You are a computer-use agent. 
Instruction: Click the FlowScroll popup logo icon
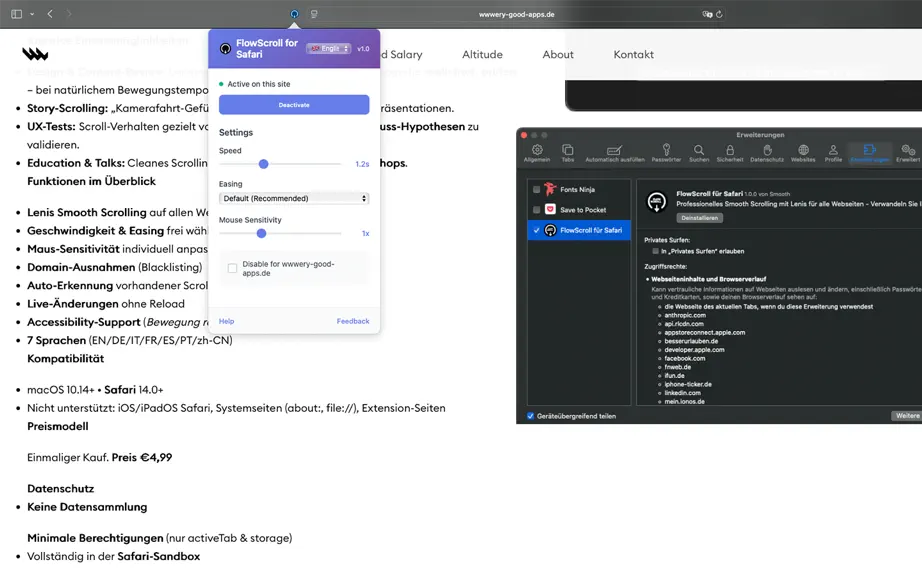point(225,48)
